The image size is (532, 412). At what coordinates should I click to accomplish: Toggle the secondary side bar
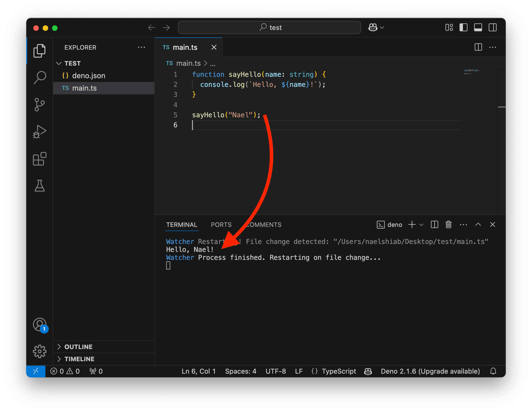(492, 27)
